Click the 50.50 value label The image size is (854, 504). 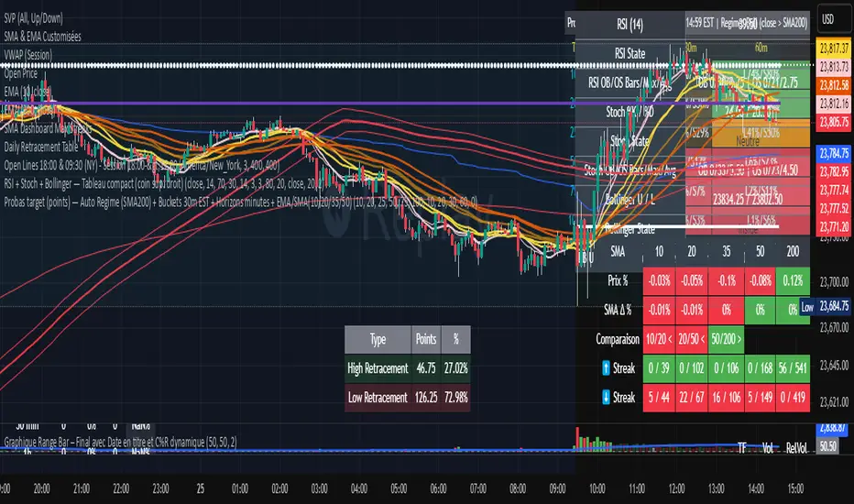pos(827,446)
